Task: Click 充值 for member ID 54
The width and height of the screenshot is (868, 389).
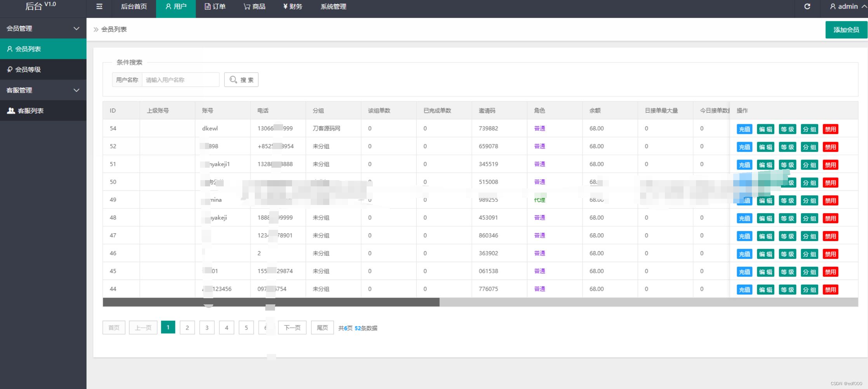Action: coord(744,129)
